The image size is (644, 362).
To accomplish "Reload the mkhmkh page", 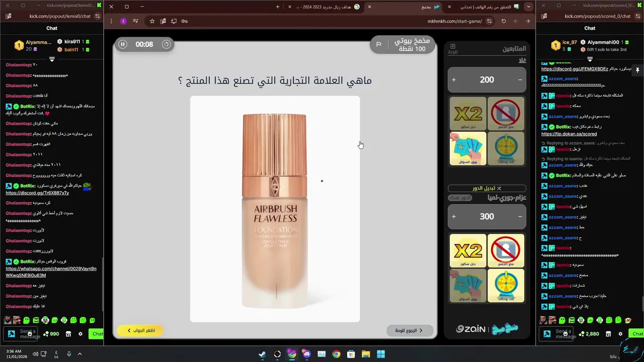I will (504, 21).
